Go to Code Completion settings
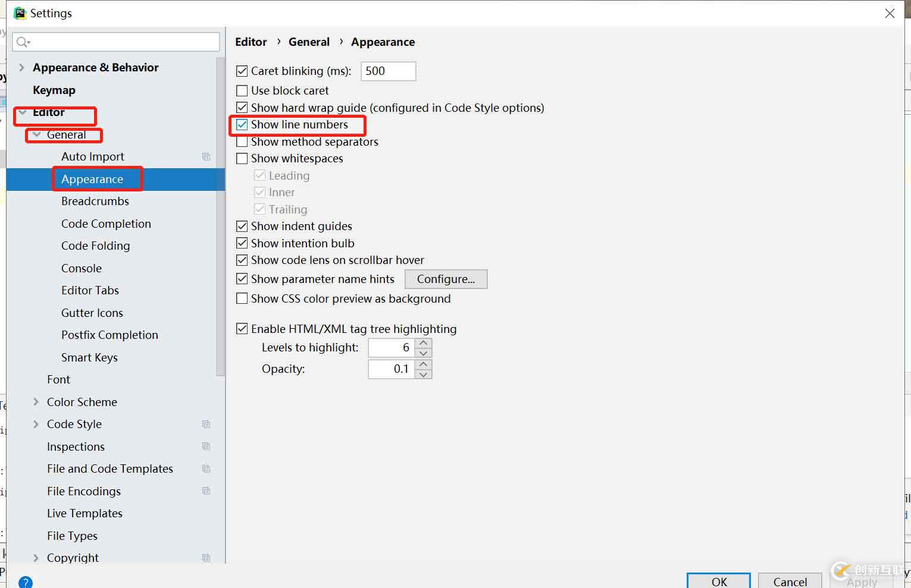This screenshot has width=911, height=588. tap(106, 224)
